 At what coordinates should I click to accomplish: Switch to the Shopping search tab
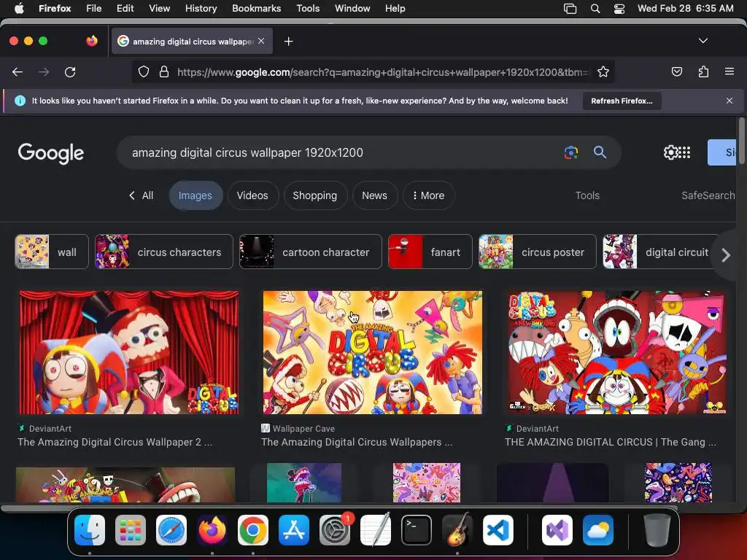coord(315,195)
